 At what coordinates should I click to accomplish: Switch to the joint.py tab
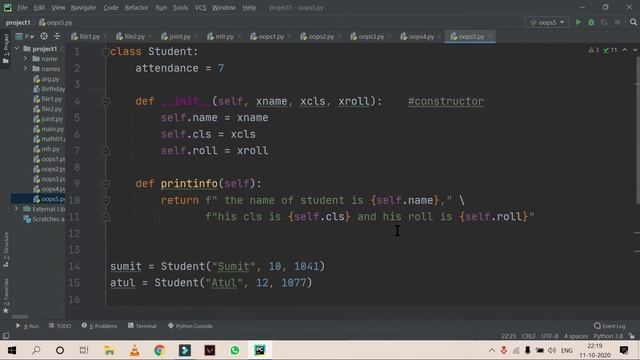tap(180, 36)
